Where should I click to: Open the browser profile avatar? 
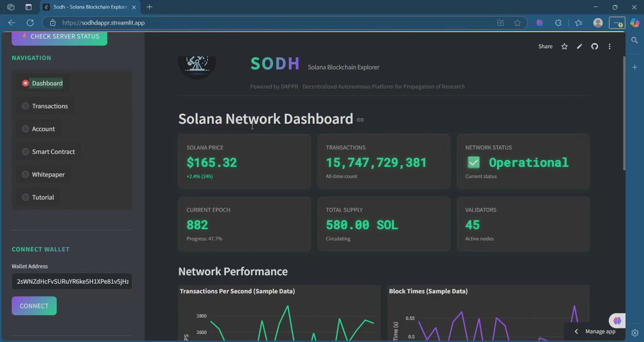598,23
